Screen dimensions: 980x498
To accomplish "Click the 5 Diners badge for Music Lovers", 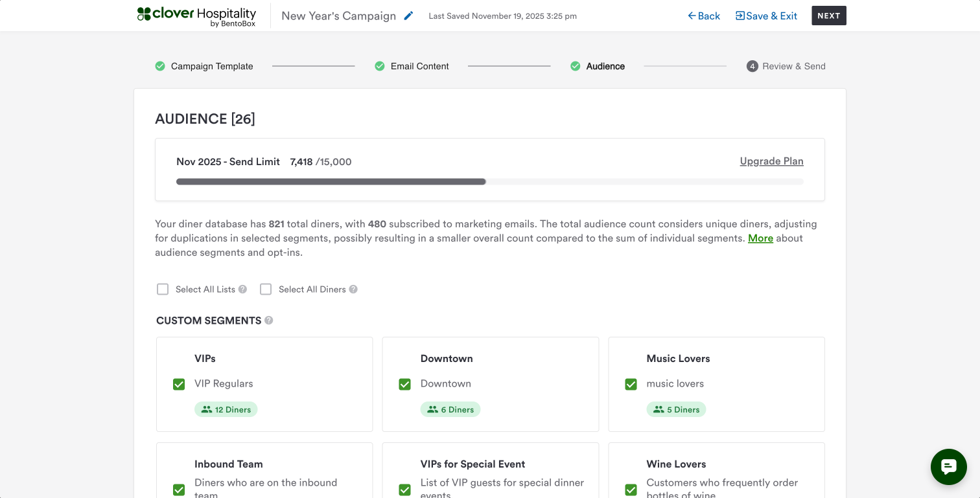I will pyautogui.click(x=676, y=409).
